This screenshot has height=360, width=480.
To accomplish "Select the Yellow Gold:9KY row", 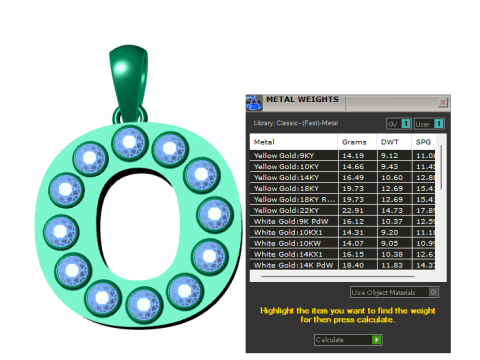I will tap(342, 156).
